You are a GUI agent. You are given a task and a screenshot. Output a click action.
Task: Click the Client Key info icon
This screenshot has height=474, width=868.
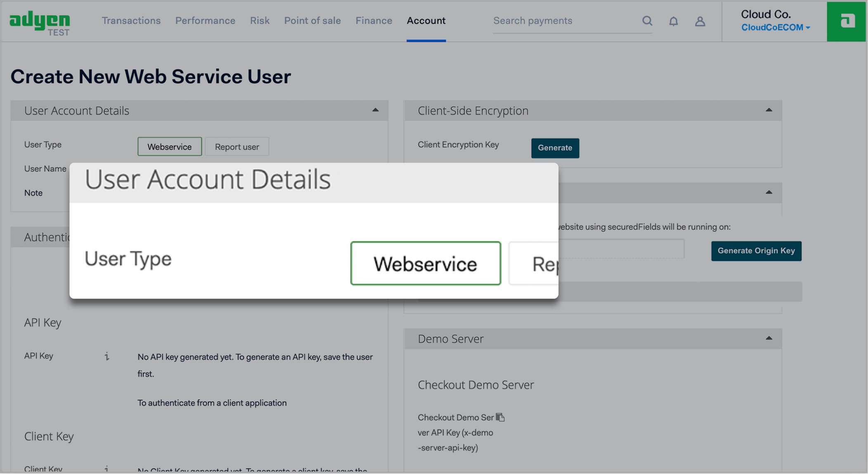coord(107,469)
